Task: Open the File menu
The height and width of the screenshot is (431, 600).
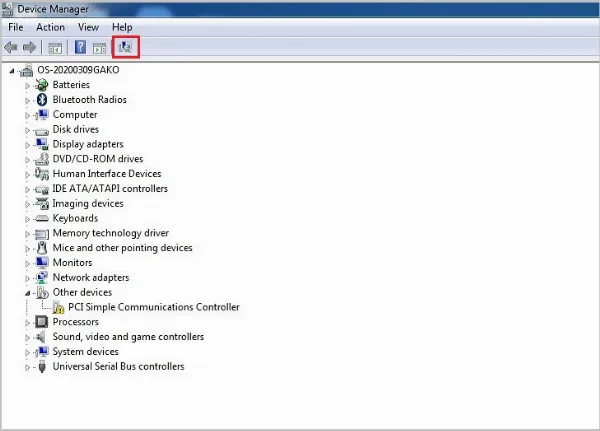Action: pyautogui.click(x=16, y=27)
